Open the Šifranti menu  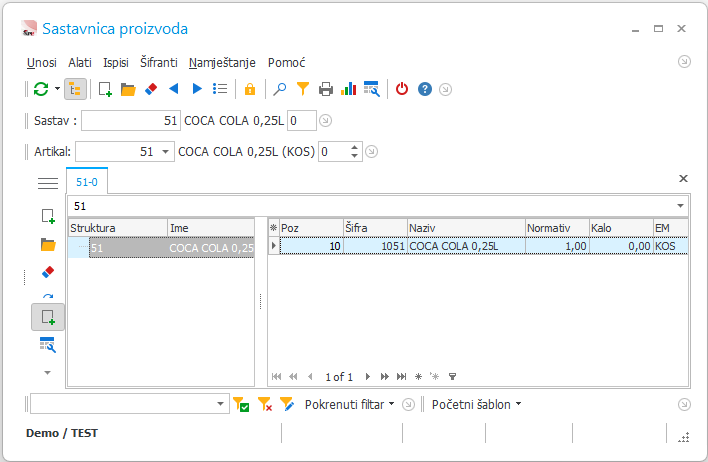pos(158,62)
